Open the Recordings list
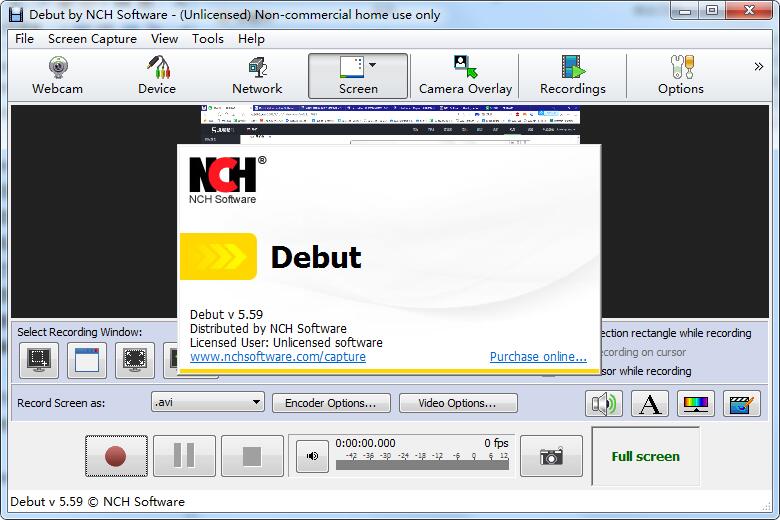 pyautogui.click(x=573, y=76)
